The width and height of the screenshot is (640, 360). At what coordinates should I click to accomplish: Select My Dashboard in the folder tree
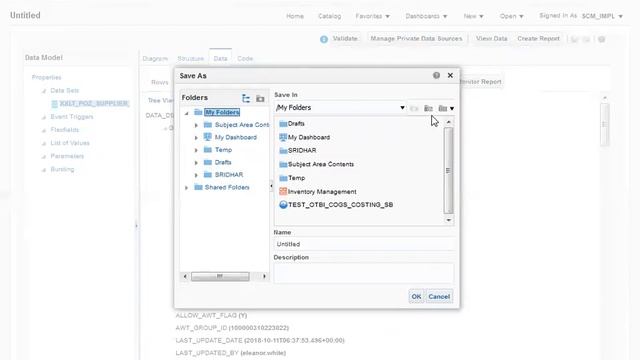click(x=236, y=137)
